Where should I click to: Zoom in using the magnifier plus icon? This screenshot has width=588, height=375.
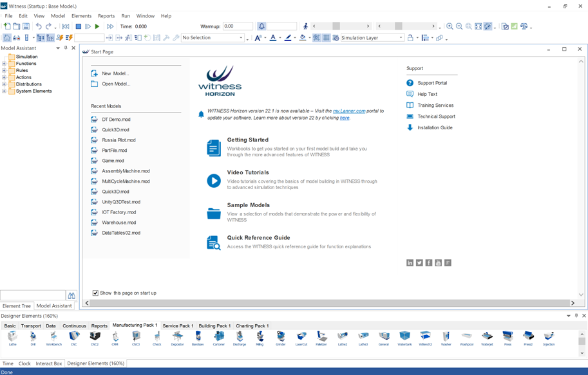450,26
